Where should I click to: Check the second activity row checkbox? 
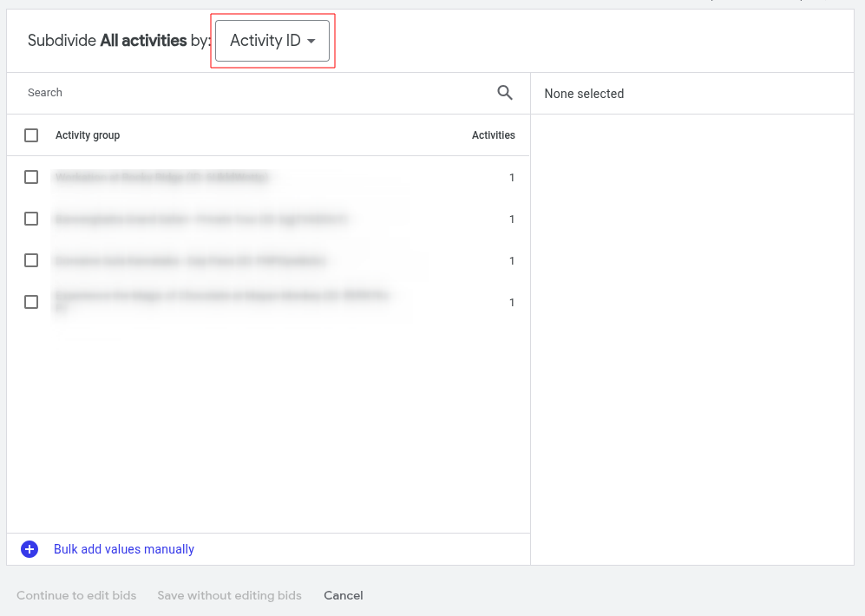[31, 219]
